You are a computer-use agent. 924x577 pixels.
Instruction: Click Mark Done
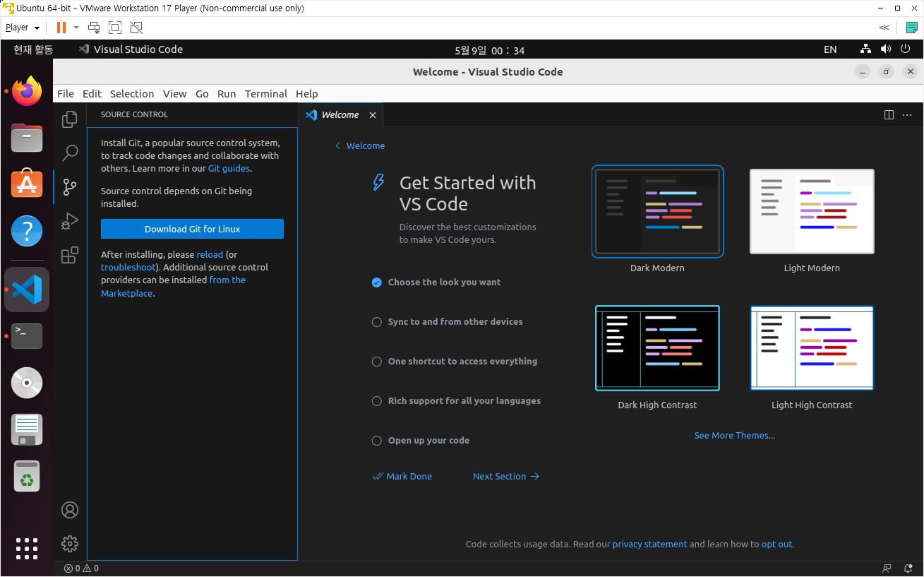coord(402,477)
